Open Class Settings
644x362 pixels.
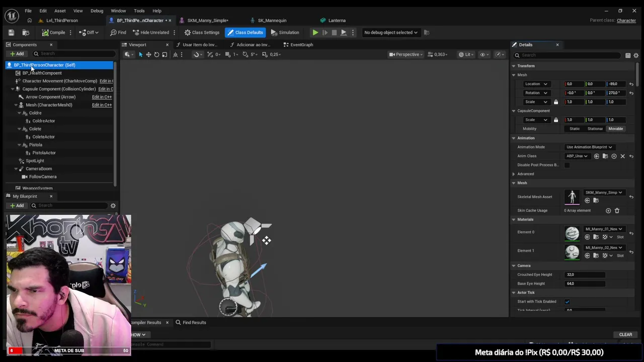[x=202, y=33]
